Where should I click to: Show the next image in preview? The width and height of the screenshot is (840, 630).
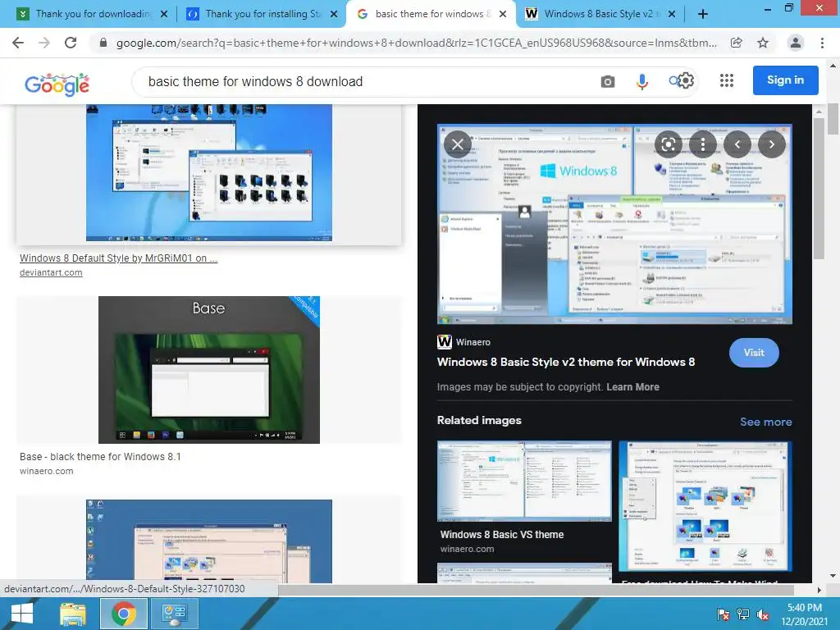click(x=771, y=144)
